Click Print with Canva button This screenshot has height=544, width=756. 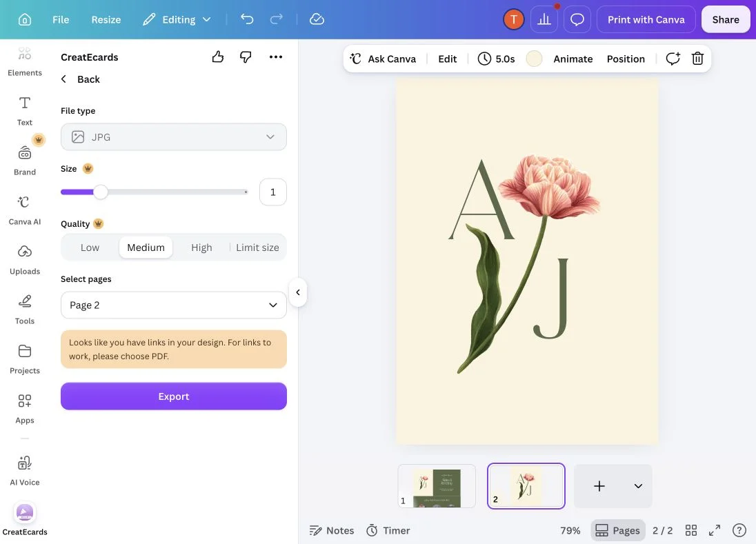pos(646,20)
